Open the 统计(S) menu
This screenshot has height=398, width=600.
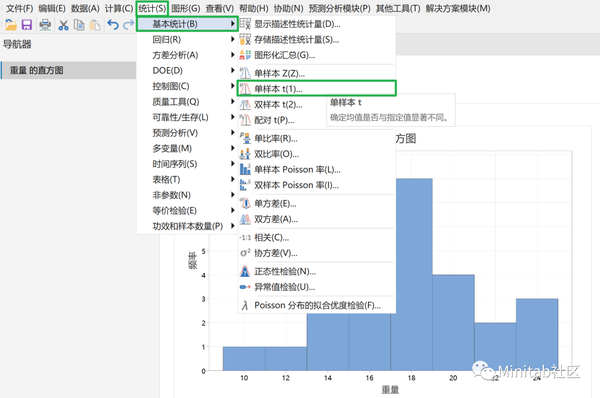tap(152, 8)
